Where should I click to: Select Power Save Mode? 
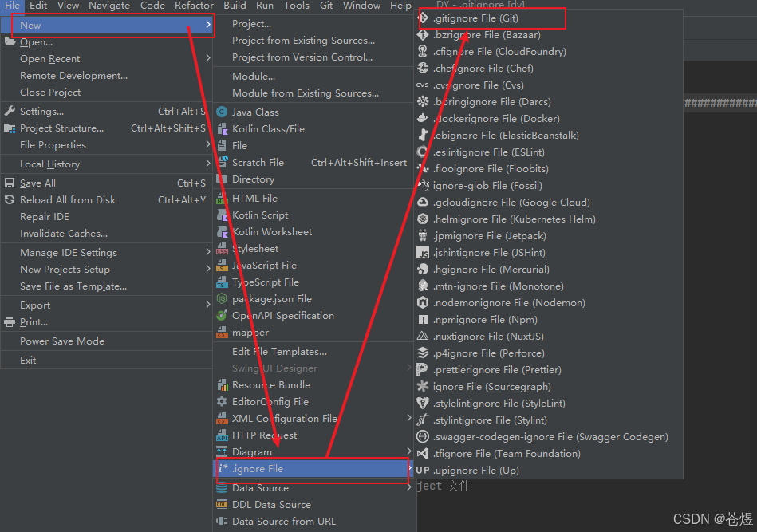point(106,341)
